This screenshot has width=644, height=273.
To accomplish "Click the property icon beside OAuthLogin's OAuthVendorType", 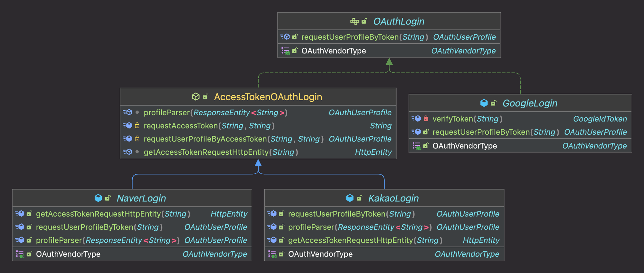I will (x=285, y=51).
